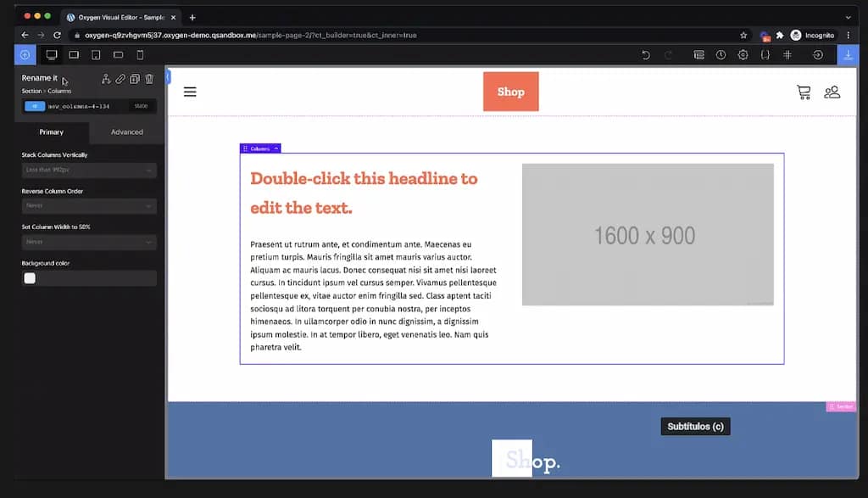The image size is (868, 498).
Task: Open the user account icon
Action: click(x=832, y=92)
